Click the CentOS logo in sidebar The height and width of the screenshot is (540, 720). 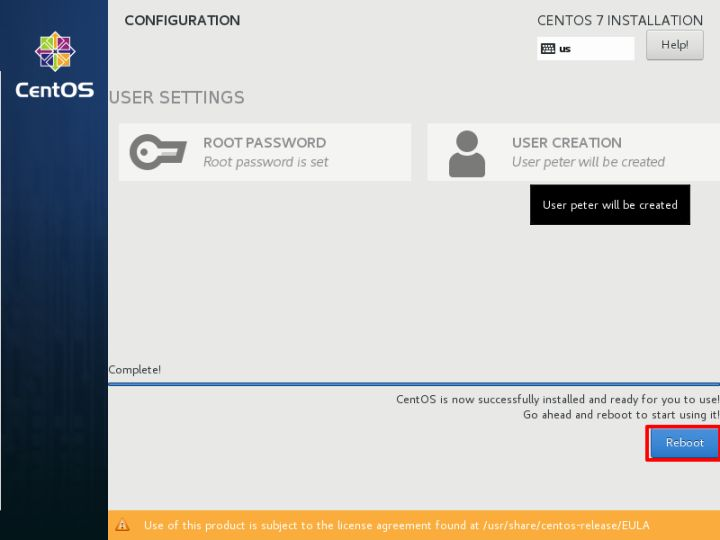[x=54, y=53]
